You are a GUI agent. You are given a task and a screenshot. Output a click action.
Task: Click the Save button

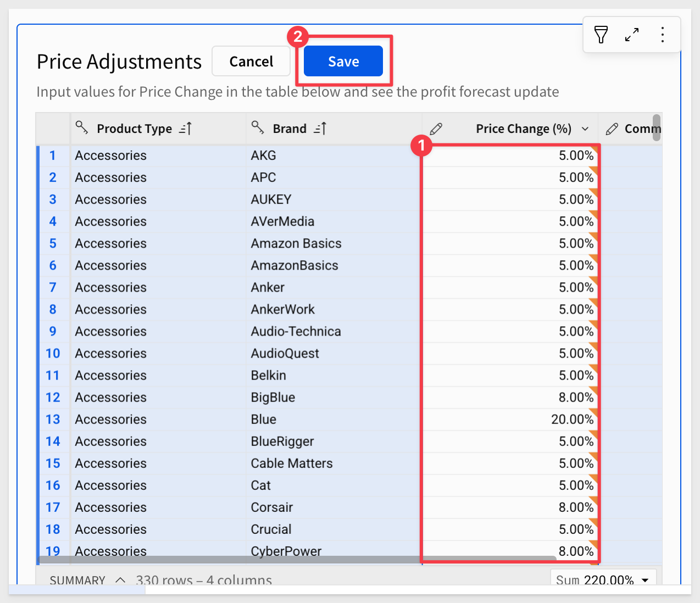343,61
